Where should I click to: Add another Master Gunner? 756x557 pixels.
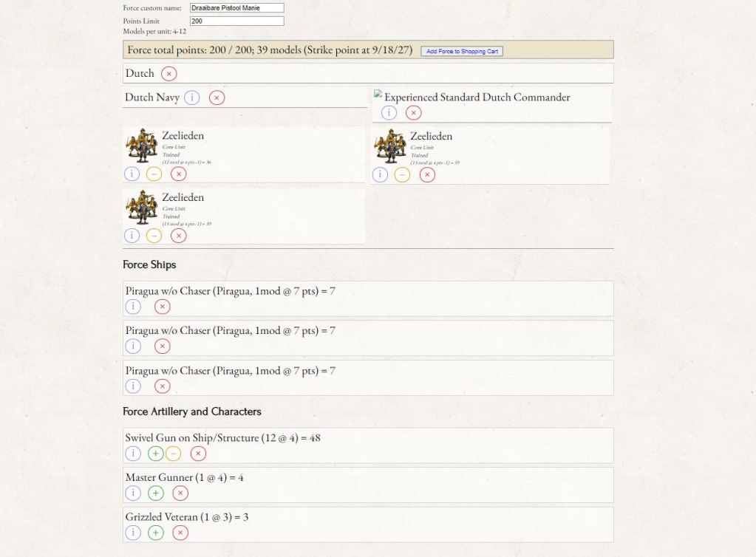155,493
